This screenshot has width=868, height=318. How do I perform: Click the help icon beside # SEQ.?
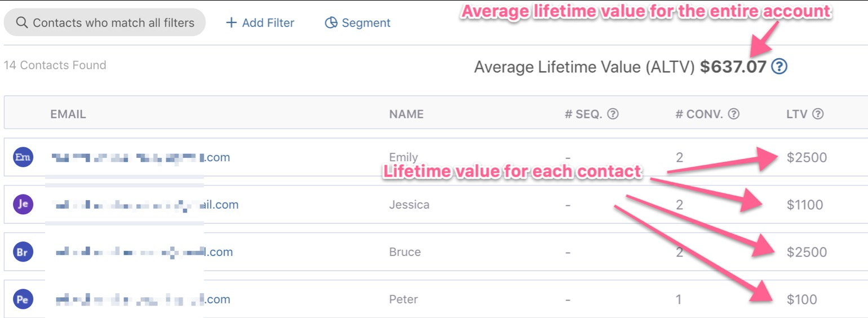[613, 114]
